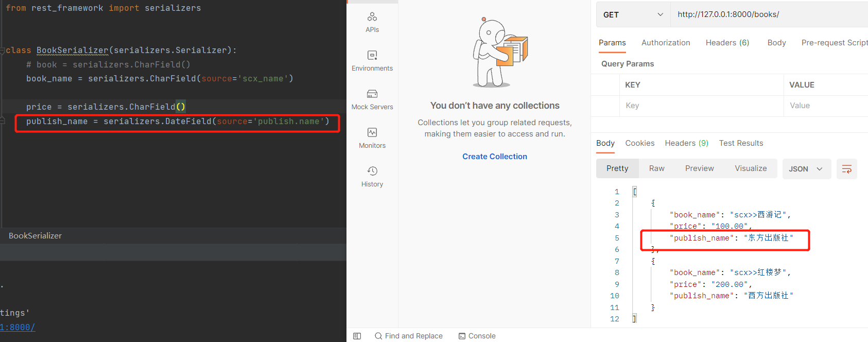868x342 pixels.
Task: Open Mock Servers in sidebar
Action: tap(372, 99)
